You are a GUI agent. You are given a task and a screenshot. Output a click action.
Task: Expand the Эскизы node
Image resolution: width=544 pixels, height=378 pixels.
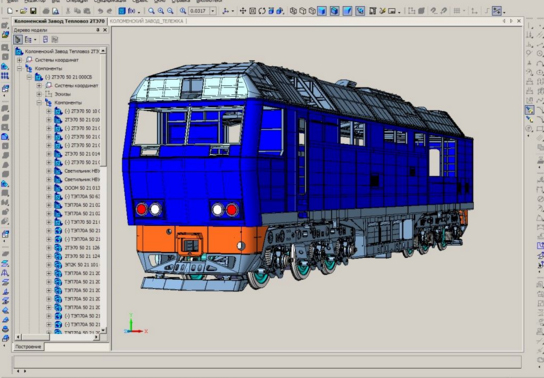(39, 94)
